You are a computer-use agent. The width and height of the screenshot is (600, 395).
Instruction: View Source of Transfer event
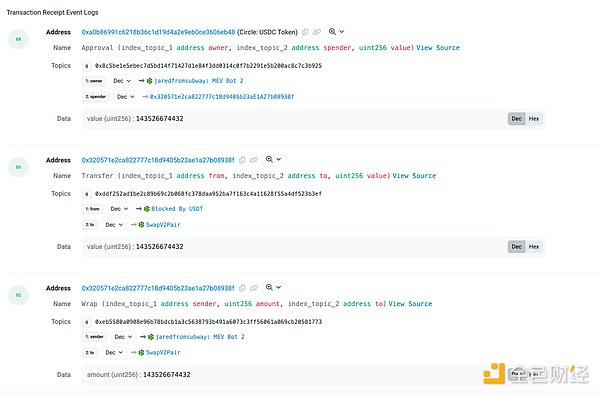pyautogui.click(x=414, y=176)
